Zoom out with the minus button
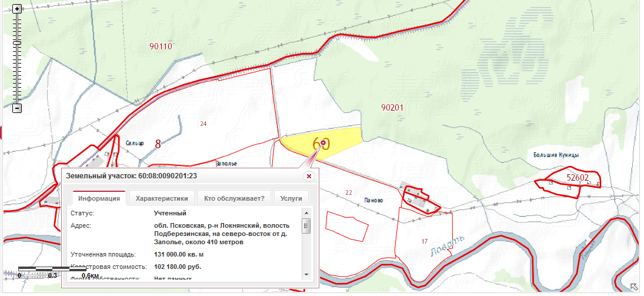644x296 pixels. point(17,108)
